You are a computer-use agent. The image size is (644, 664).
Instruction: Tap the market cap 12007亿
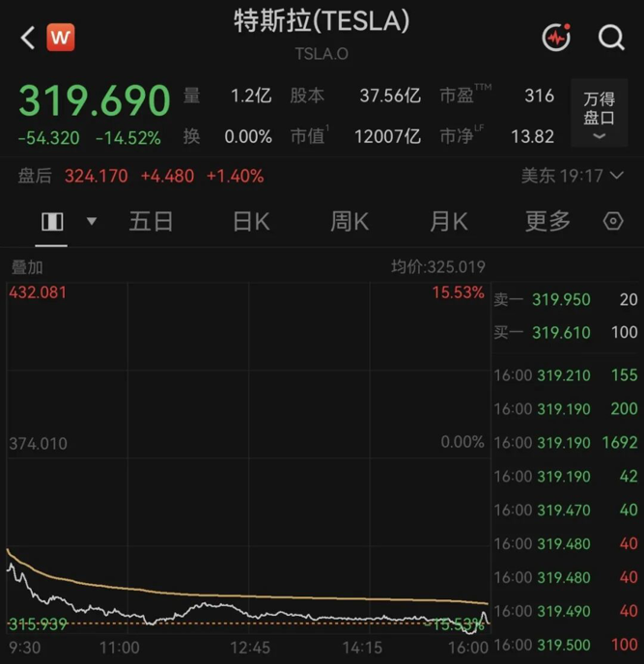[x=387, y=137]
